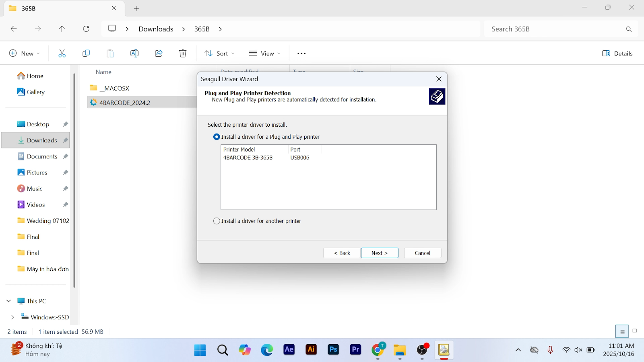Screen dimensions: 644x362
Task: Open a new Explorer tab with plus button
Action: point(136,8)
